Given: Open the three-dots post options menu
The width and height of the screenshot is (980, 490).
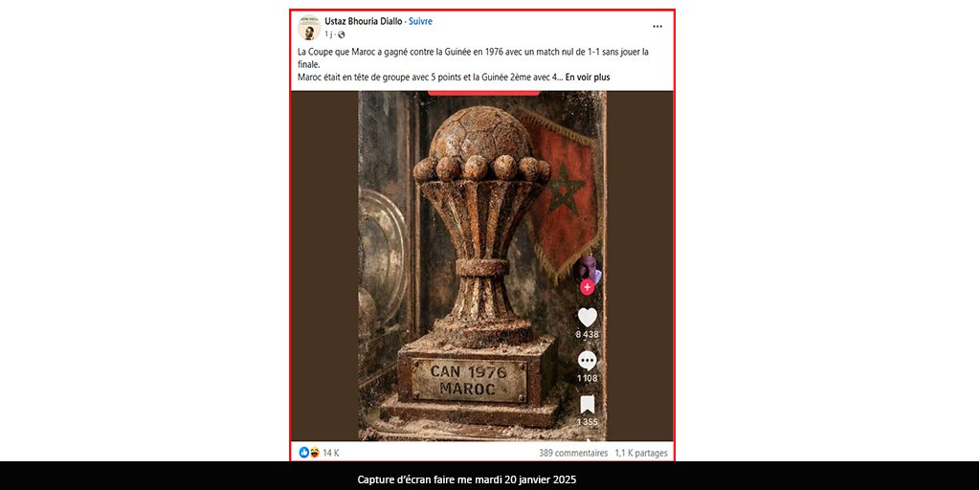Looking at the screenshot, I should (657, 26).
